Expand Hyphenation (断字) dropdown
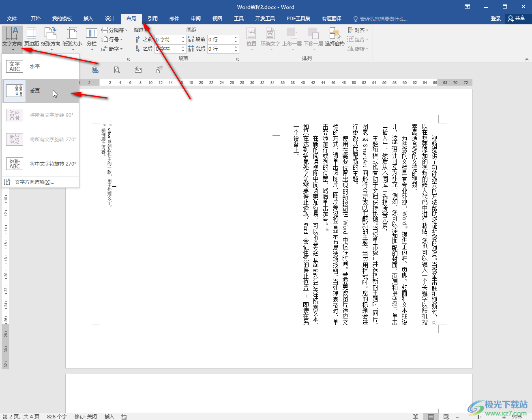 [112, 49]
